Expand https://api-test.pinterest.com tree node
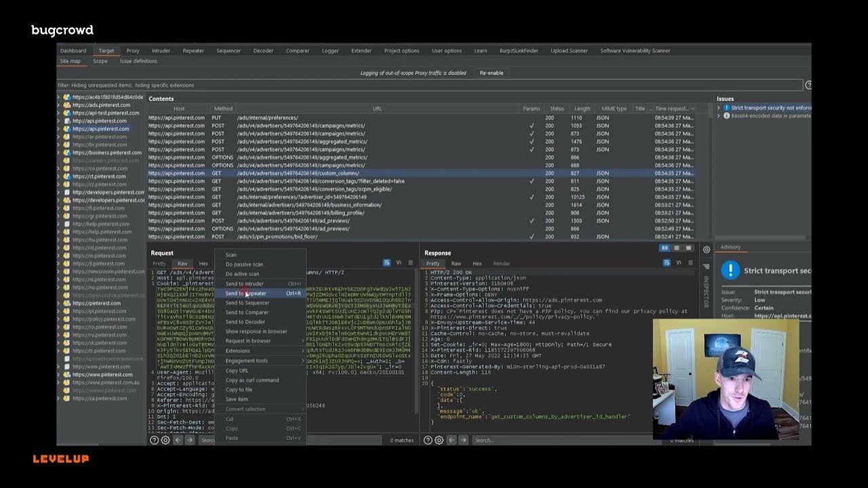The height and width of the screenshot is (488, 868). point(59,113)
